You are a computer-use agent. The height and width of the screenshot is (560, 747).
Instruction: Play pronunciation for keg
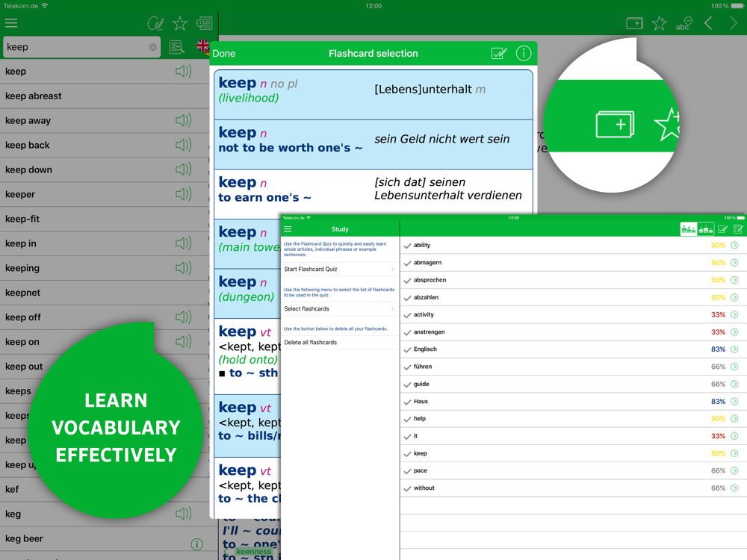click(184, 514)
